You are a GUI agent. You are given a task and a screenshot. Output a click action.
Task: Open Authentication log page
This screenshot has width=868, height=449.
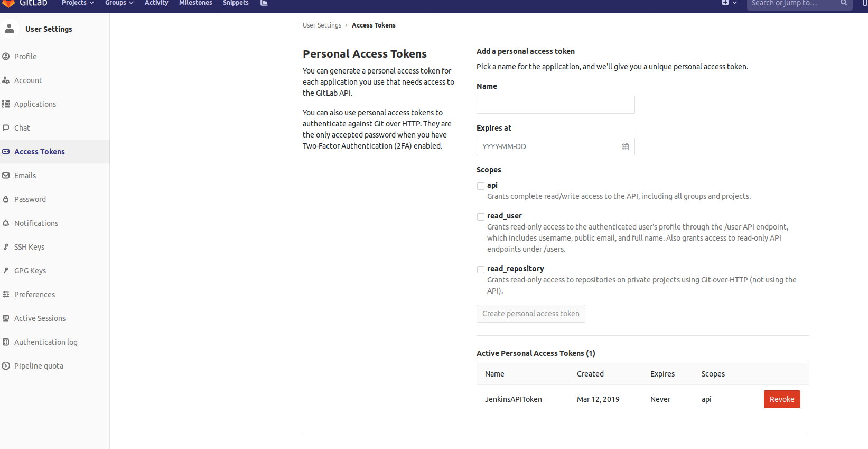pos(46,342)
